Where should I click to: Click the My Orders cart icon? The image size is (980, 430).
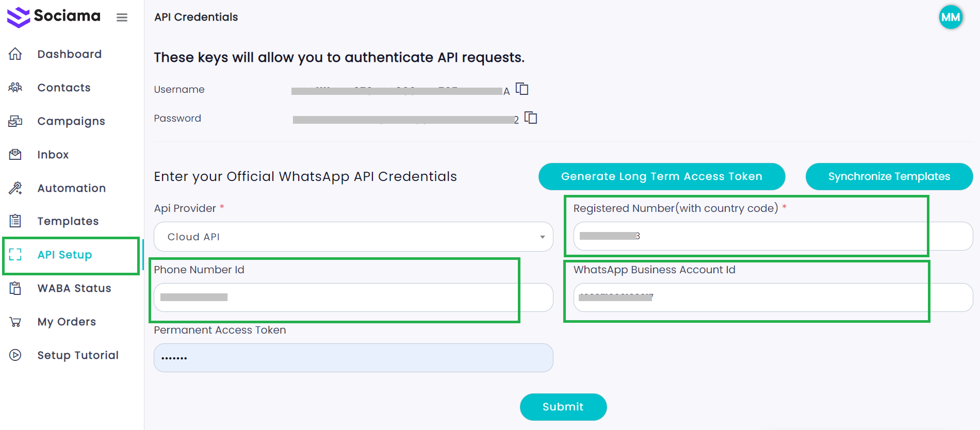pyautogui.click(x=15, y=322)
